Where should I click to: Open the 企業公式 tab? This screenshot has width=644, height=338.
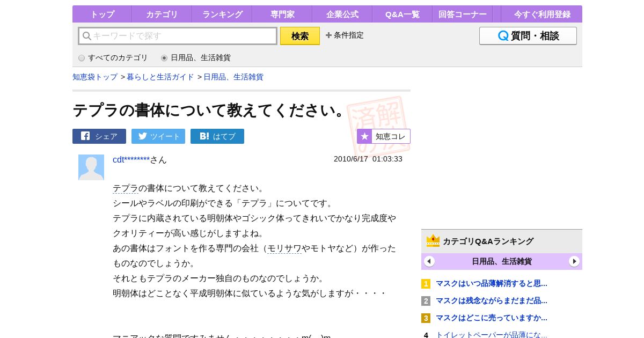pos(342,14)
